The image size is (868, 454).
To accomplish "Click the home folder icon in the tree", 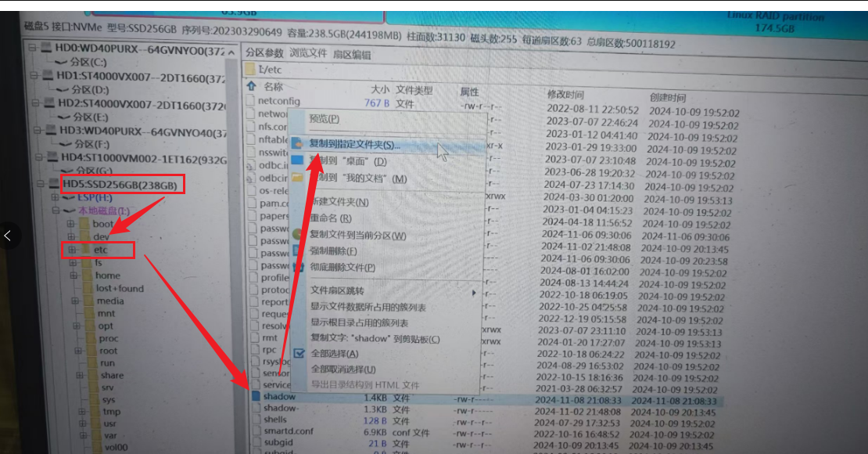I will point(86,276).
